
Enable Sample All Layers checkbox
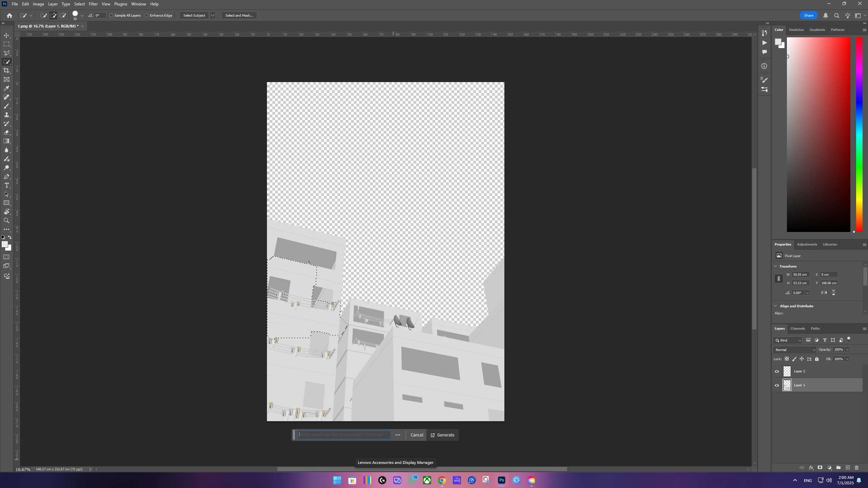pos(112,15)
